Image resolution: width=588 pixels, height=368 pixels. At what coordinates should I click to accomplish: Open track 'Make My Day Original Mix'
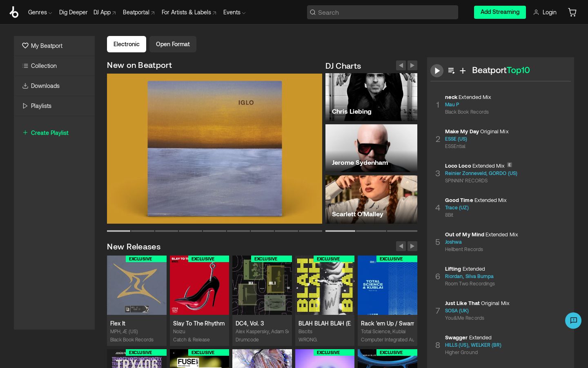tap(477, 132)
